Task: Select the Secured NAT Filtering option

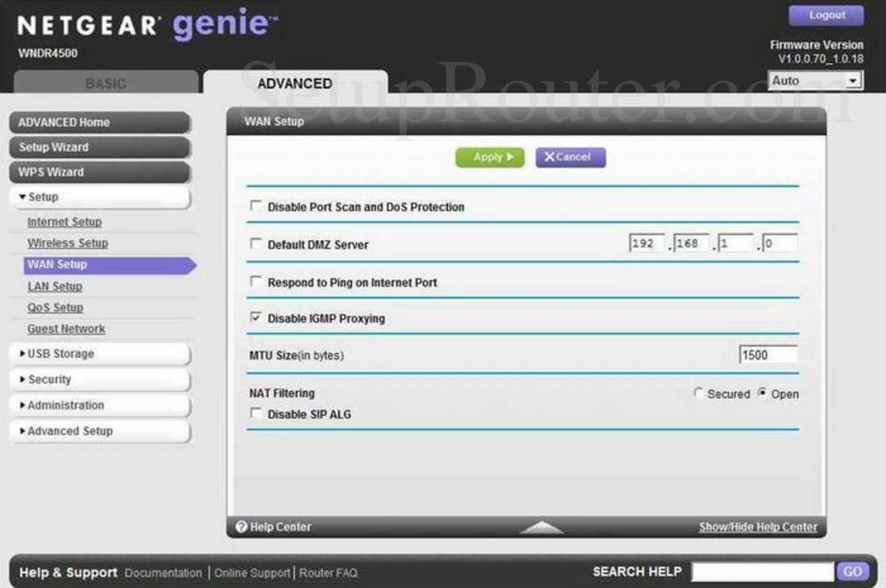Action: click(699, 394)
